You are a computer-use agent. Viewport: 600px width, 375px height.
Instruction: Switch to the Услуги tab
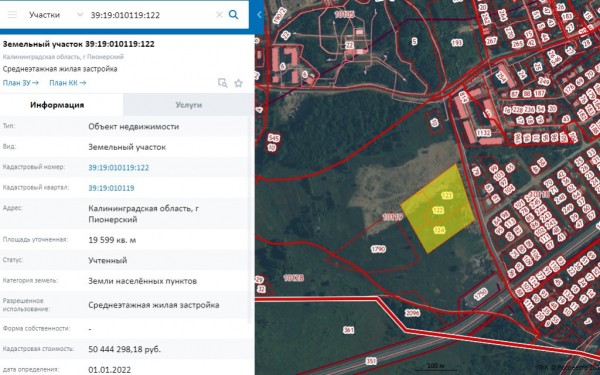[x=189, y=105]
